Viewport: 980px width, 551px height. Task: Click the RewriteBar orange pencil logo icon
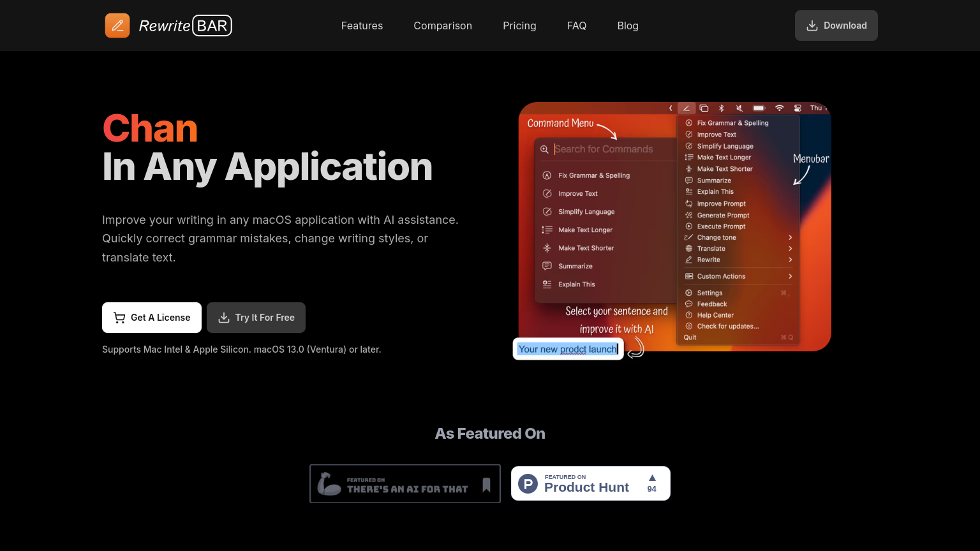117,26
